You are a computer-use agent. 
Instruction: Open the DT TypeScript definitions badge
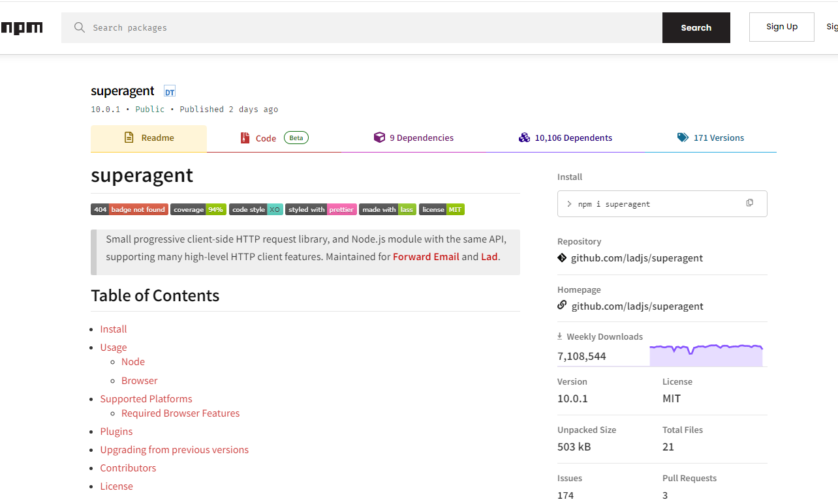170,91
